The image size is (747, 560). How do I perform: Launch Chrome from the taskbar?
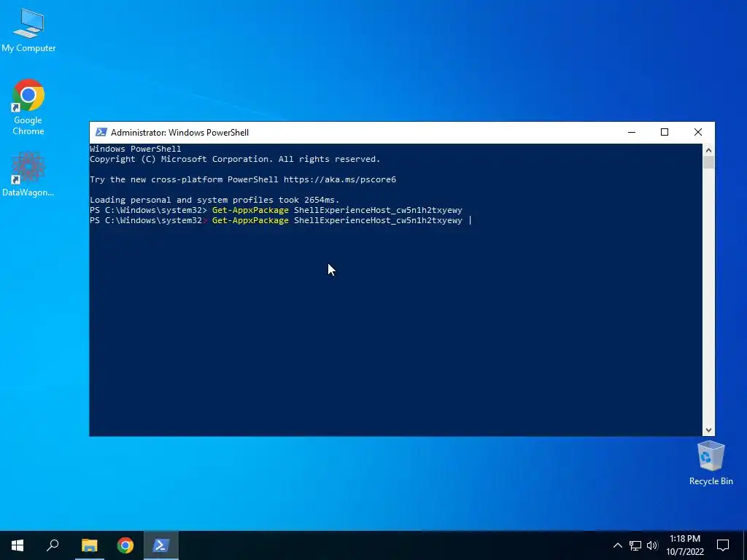pyautogui.click(x=125, y=545)
